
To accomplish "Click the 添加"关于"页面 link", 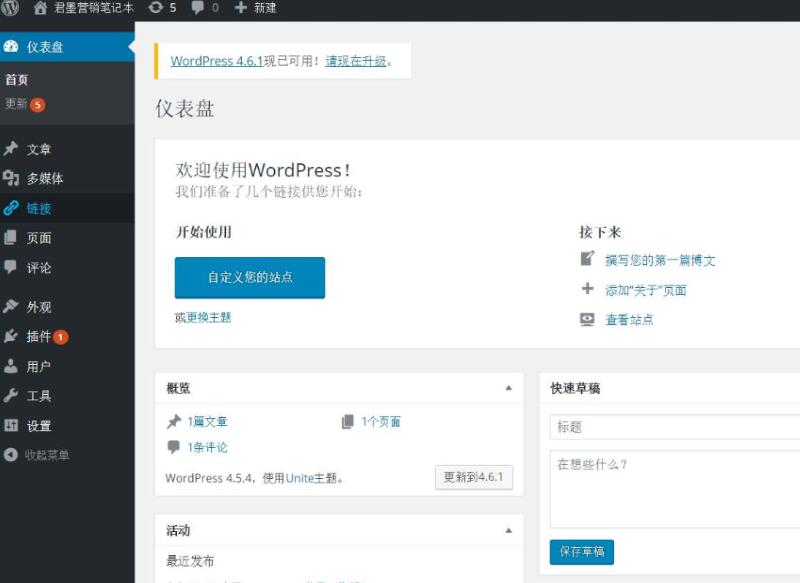I will [x=645, y=290].
